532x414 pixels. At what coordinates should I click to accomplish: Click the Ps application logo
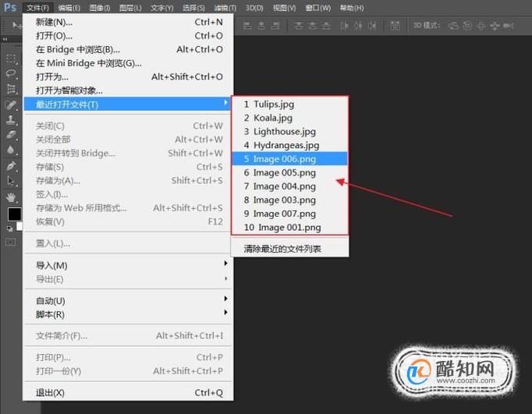10,7
